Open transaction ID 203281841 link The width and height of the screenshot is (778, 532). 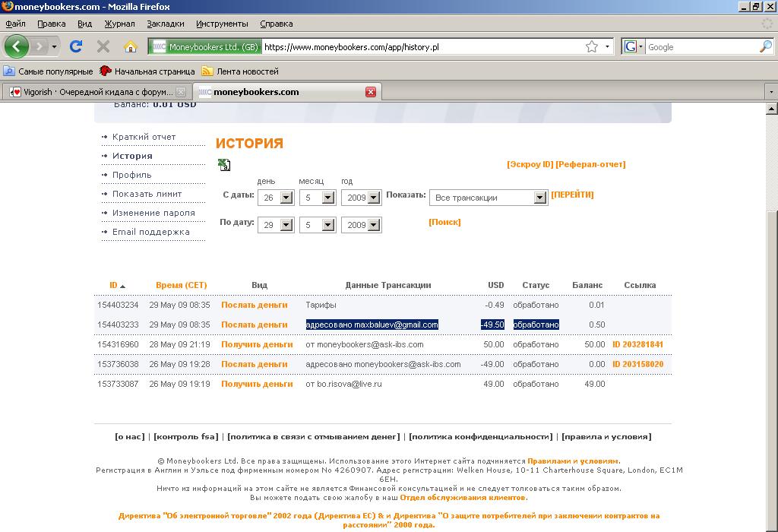pyautogui.click(x=637, y=344)
